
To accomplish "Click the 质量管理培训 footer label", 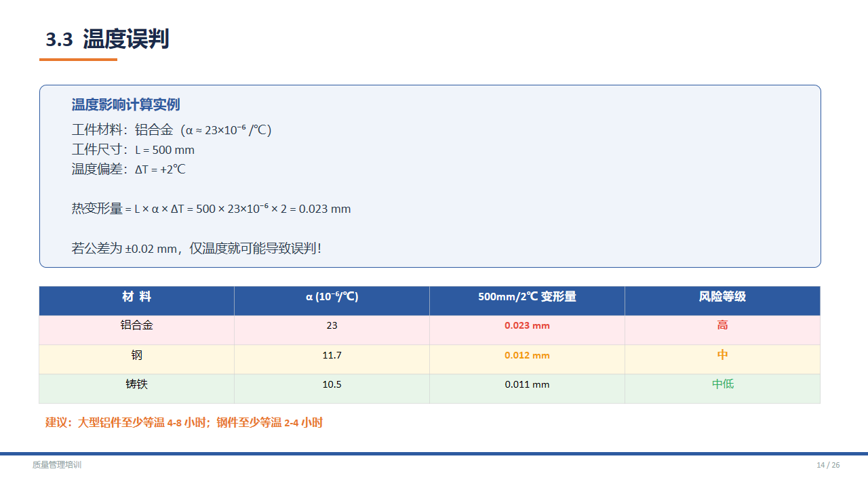I will [x=57, y=465].
